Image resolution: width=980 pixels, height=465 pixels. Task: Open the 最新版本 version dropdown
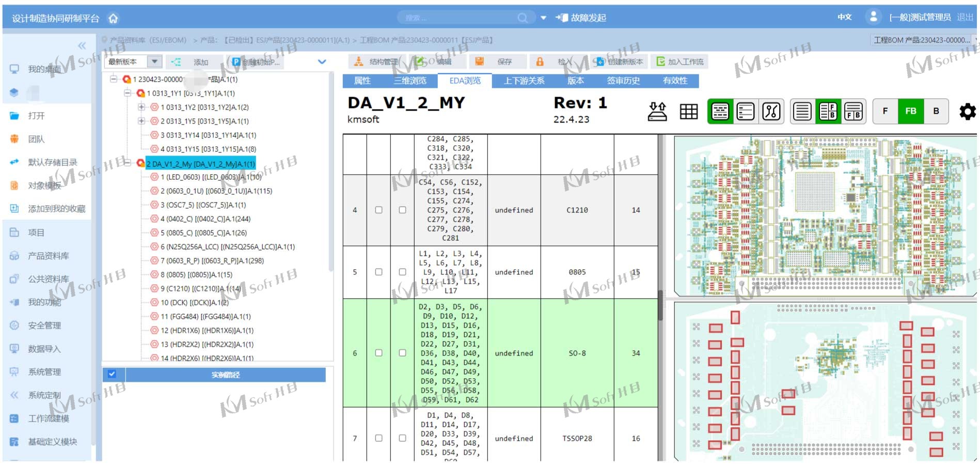[x=153, y=61]
